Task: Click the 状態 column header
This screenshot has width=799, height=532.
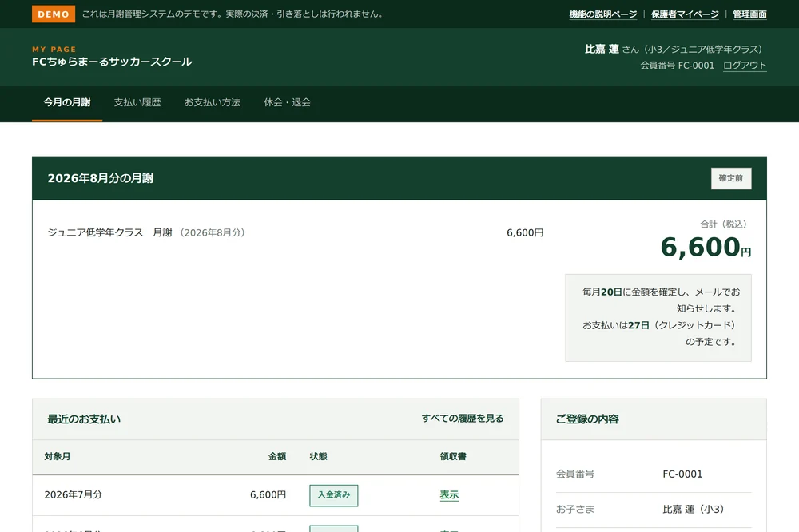Action: tap(319, 457)
